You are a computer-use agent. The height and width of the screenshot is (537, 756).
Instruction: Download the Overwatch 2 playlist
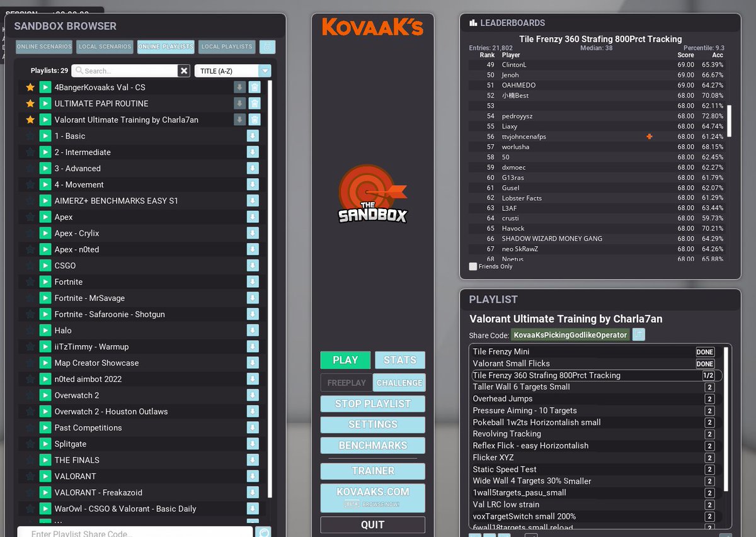point(253,395)
